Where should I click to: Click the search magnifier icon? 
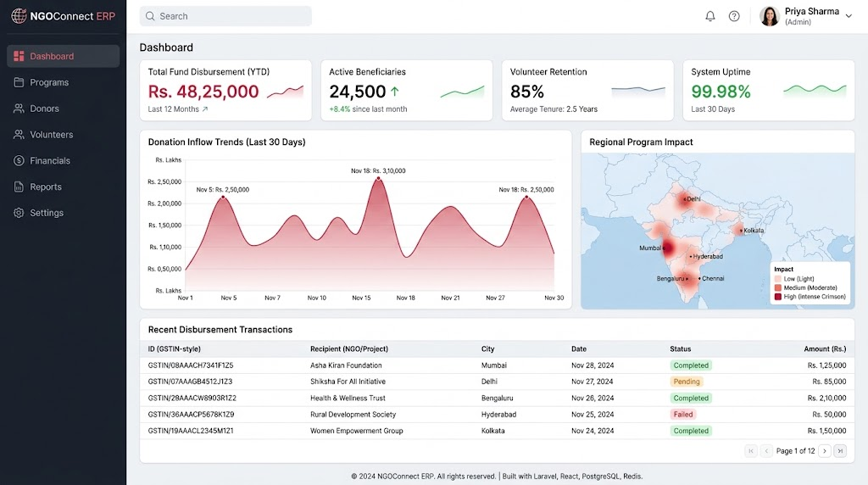(150, 16)
